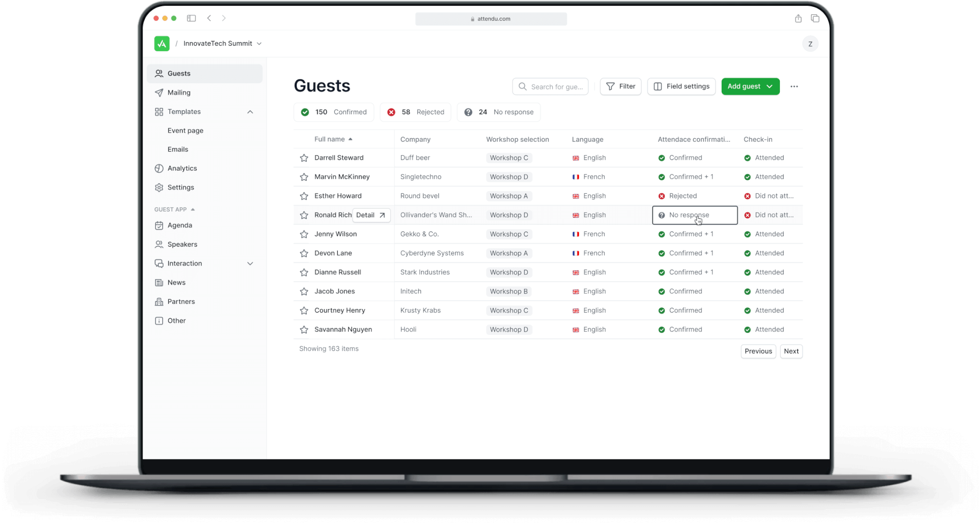This screenshot has height=523, width=980.
Task: Click the Attendance confirmation column header
Action: point(694,139)
